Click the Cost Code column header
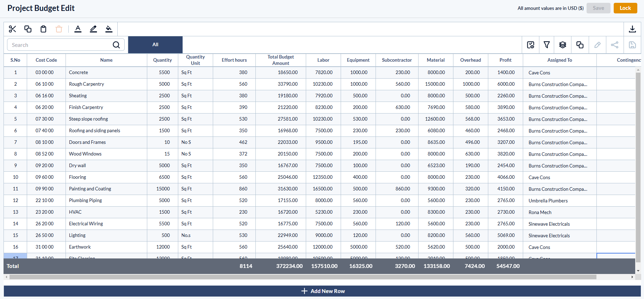The height and width of the screenshot is (299, 644). [46, 60]
